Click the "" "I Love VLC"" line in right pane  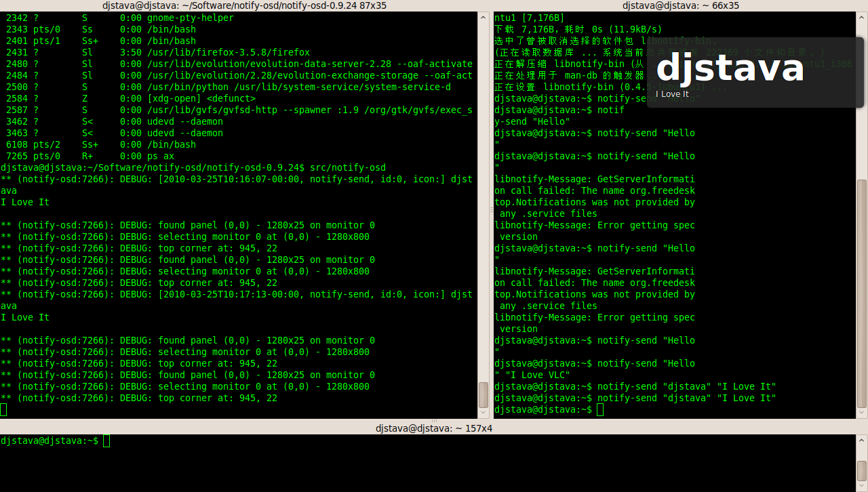coord(532,375)
